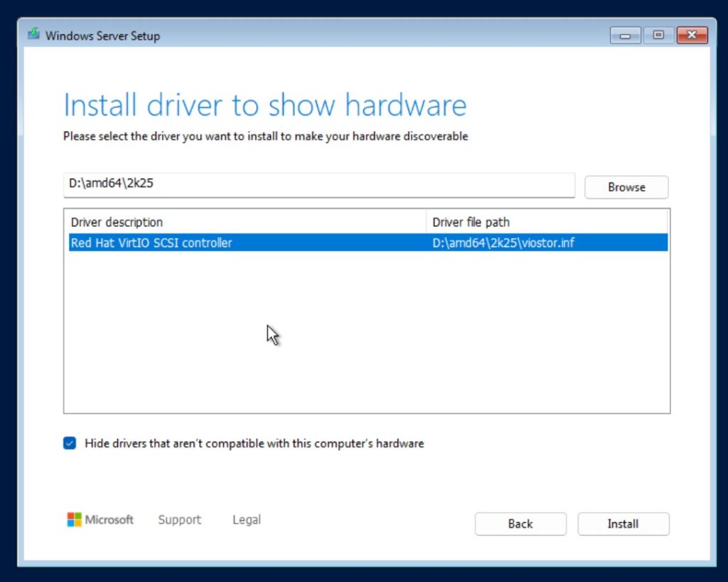728x582 pixels.
Task: Click the 'Hide drivers that aren't compatible' label text
Action: click(x=254, y=443)
